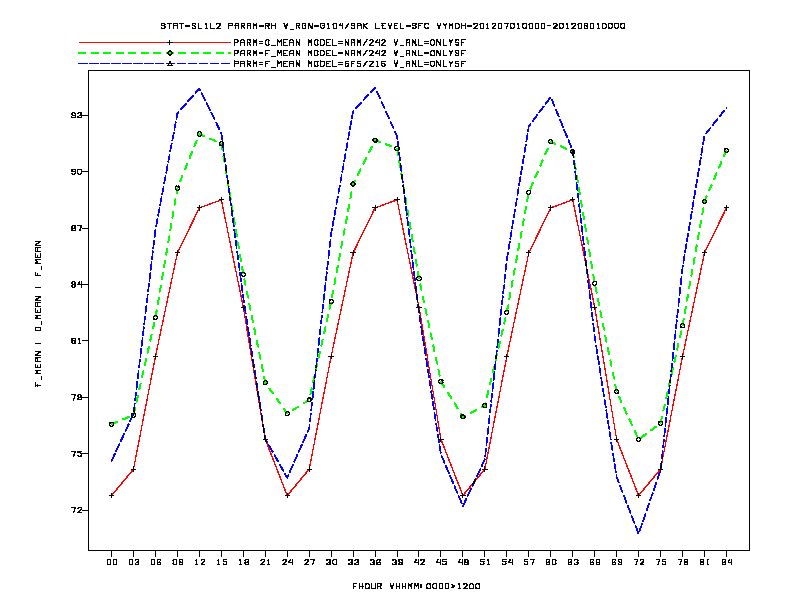The image size is (792, 612).
Task: Click the vertical y-axis label F_MEAN O_MEAN F_MEAN
Action: [x=38, y=314]
